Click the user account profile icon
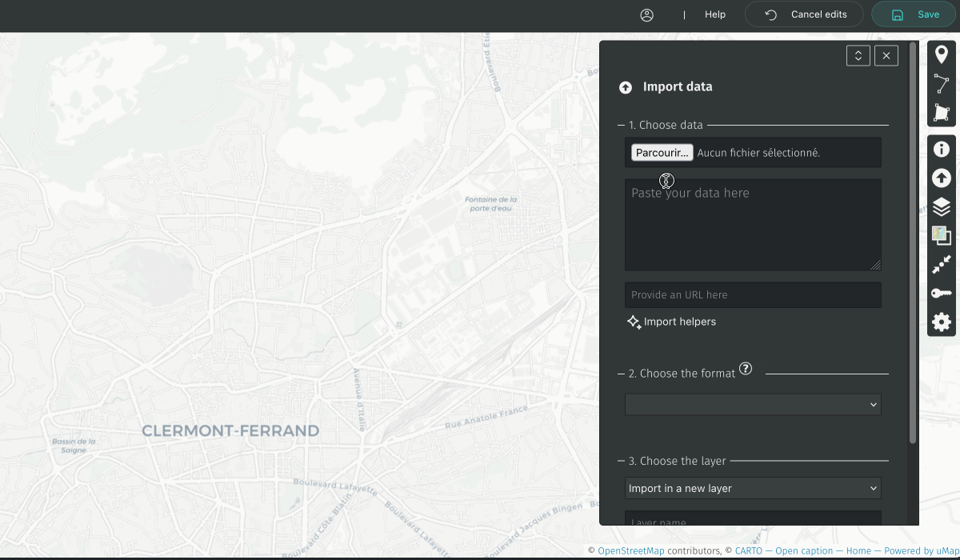Screen dimensions: 960x560 (x=647, y=14)
